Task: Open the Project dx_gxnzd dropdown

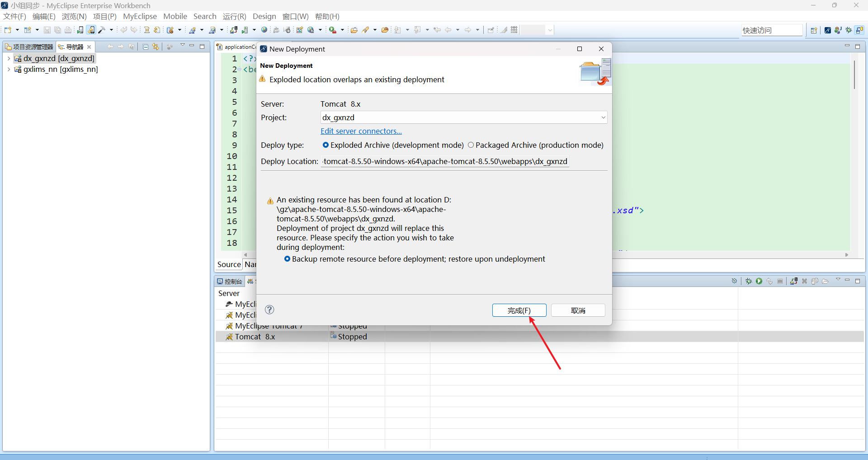Action: [603, 117]
